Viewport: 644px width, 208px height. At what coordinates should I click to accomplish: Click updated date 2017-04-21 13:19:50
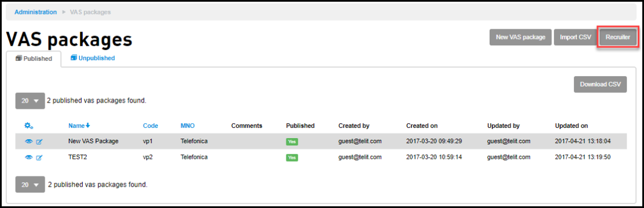583,157
